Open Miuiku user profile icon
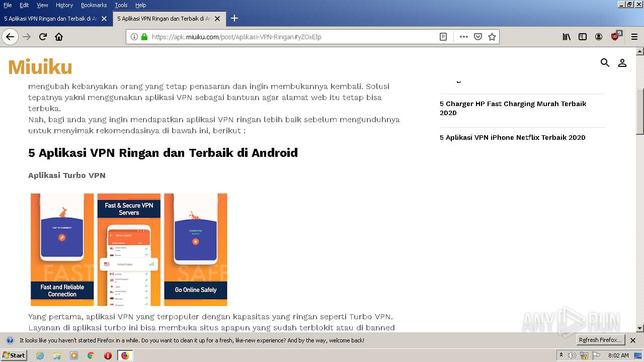Screen dimensions: 644x362 click(622, 63)
